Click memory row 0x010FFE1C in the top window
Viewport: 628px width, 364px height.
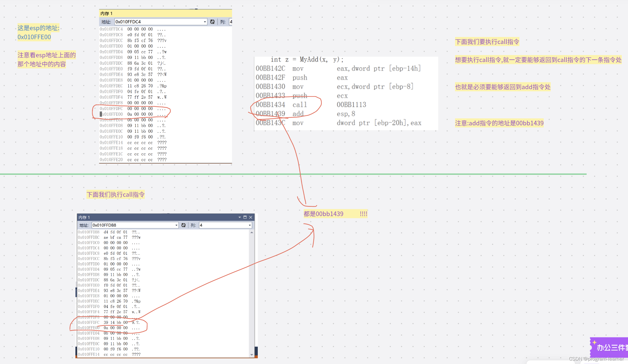click(x=133, y=154)
